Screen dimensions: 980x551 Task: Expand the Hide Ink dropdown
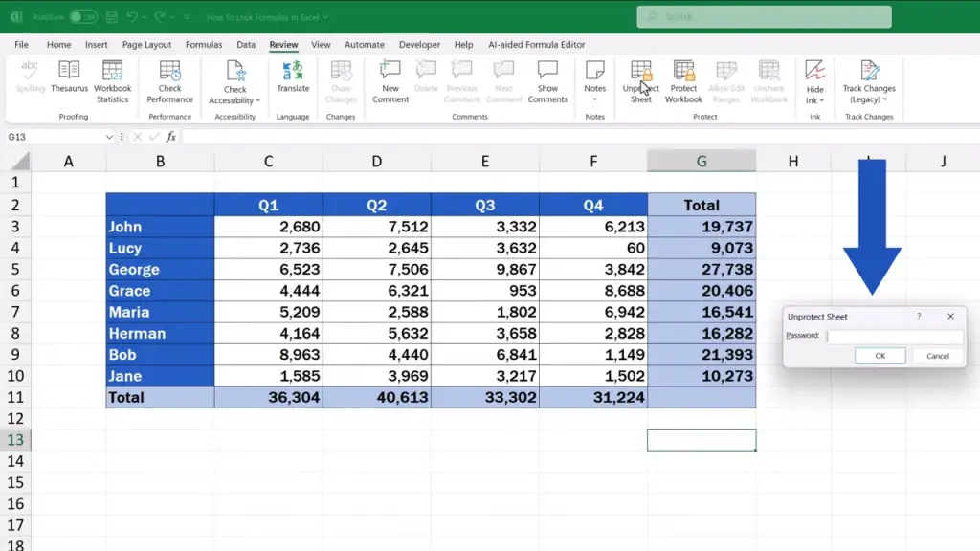[815, 96]
